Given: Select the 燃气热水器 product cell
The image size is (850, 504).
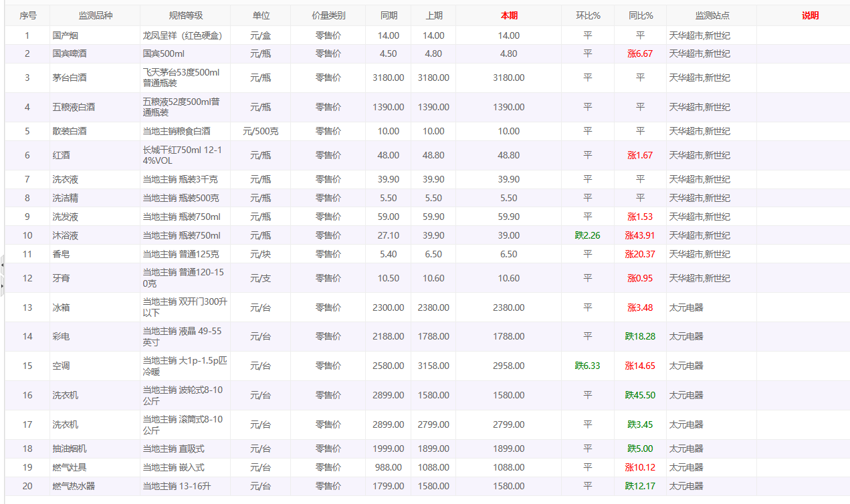Looking at the screenshot, I should tap(95, 486).
